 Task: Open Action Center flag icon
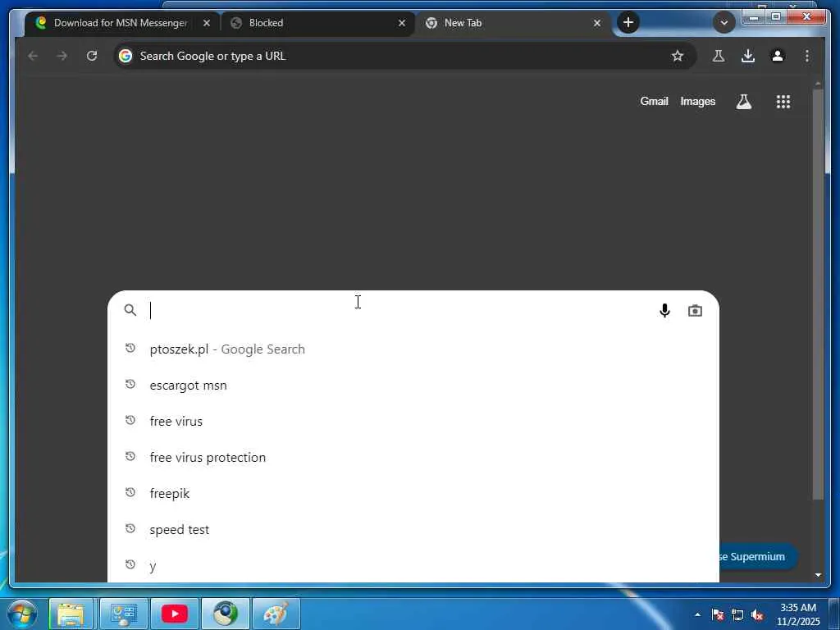(x=718, y=614)
